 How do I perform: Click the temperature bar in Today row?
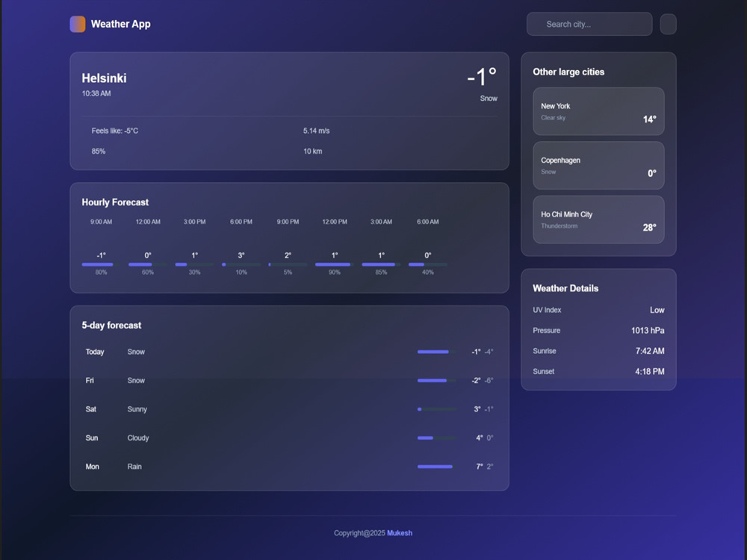click(437, 352)
